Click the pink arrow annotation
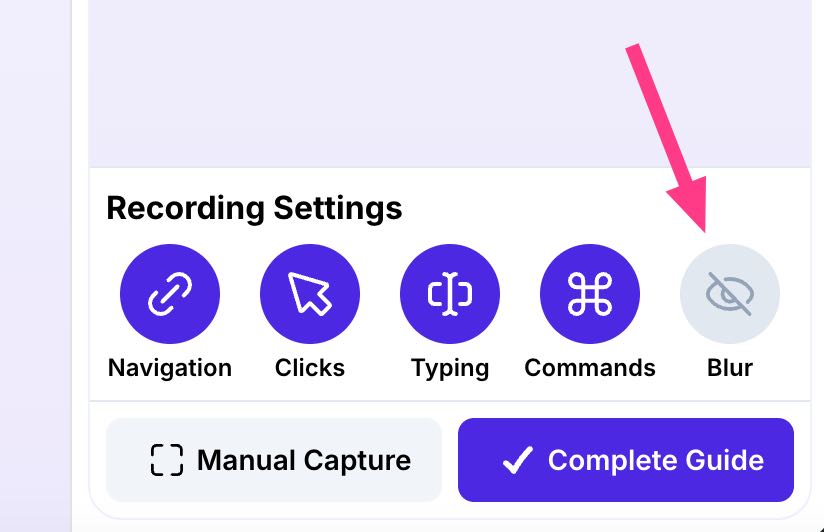The height and width of the screenshot is (532, 824). click(670, 137)
